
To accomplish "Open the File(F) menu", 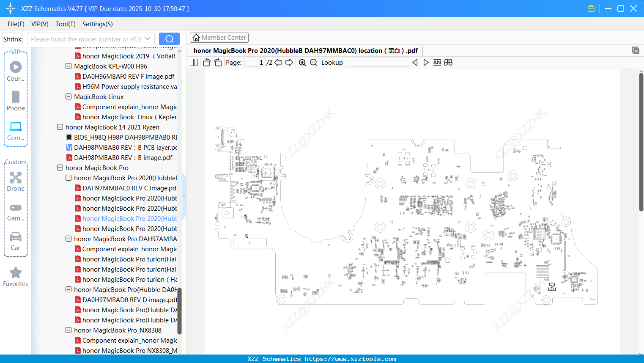I will click(16, 24).
